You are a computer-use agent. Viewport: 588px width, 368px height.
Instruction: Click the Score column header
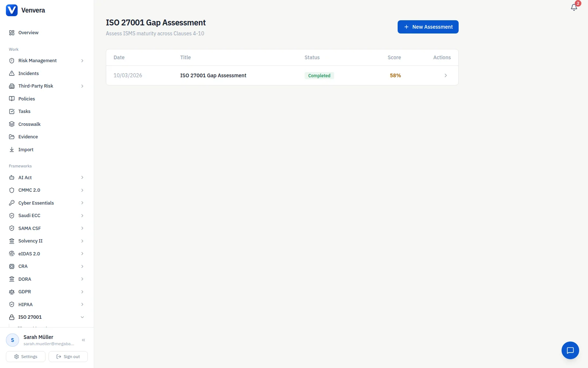tap(394, 57)
